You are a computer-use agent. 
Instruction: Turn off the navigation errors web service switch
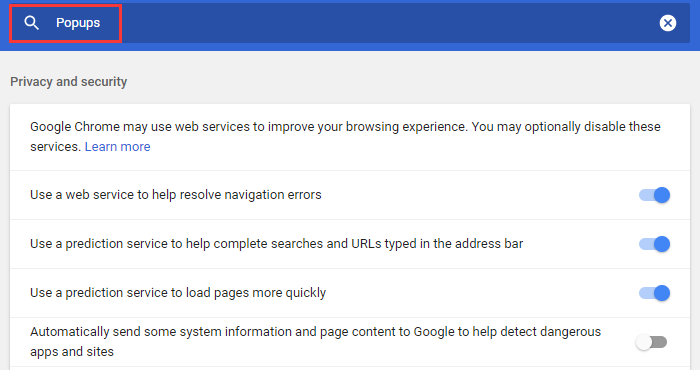[x=654, y=195]
